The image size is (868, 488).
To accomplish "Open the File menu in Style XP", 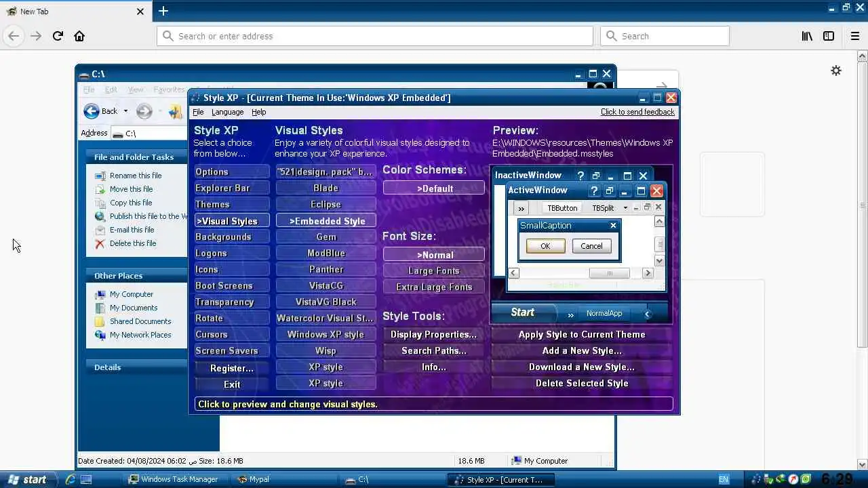I will tap(198, 112).
